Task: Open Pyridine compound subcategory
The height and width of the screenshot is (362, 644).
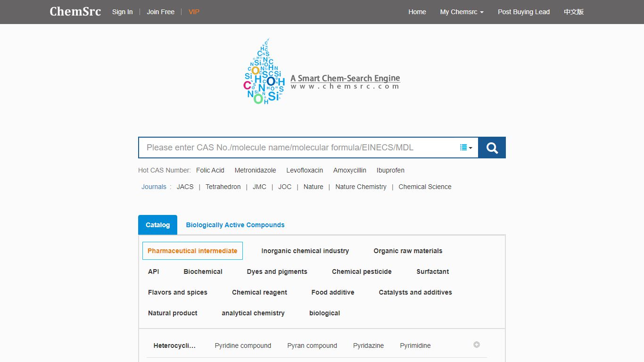Action: [x=243, y=346]
